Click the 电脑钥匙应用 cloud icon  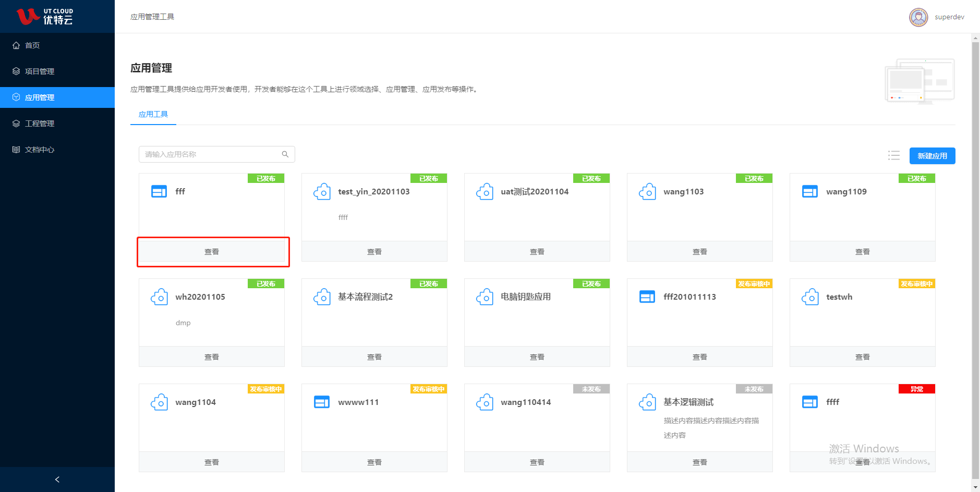[485, 297]
